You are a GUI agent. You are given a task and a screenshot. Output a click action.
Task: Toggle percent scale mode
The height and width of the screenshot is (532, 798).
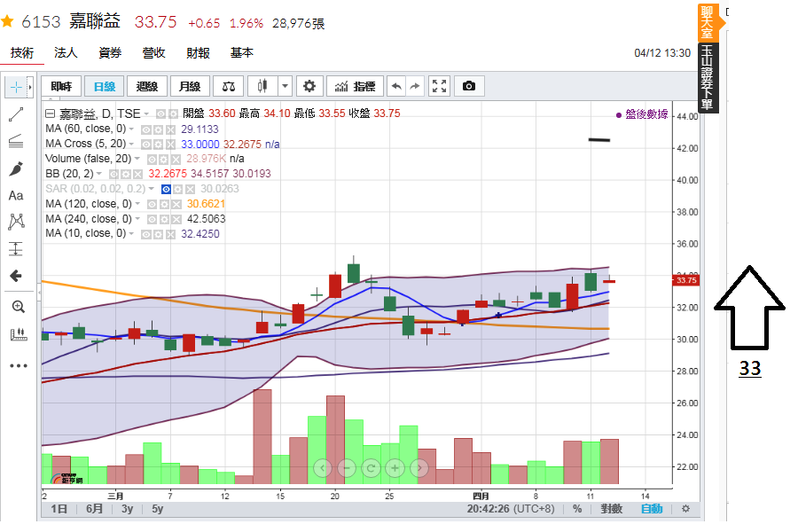[577, 509]
